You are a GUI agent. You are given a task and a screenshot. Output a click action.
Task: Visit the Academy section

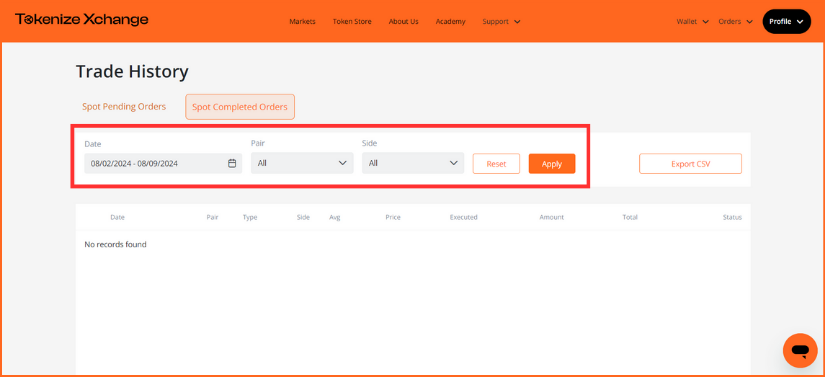450,22
